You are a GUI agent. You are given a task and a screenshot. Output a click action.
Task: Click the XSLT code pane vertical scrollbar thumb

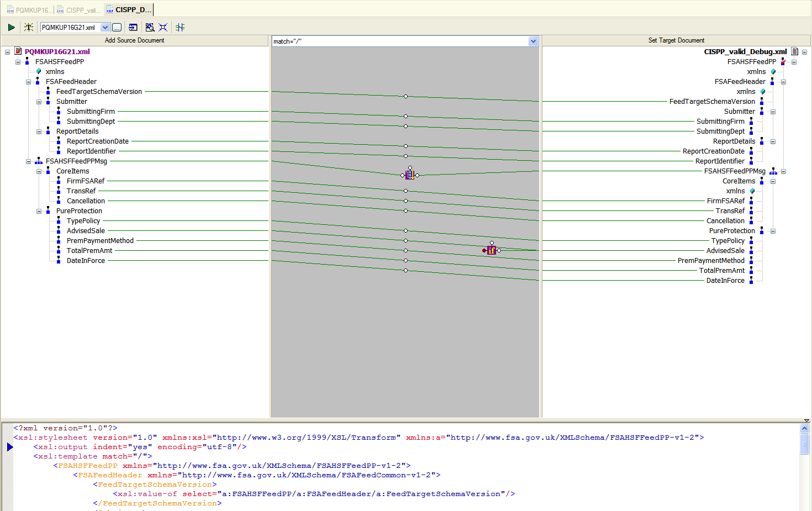(804, 444)
